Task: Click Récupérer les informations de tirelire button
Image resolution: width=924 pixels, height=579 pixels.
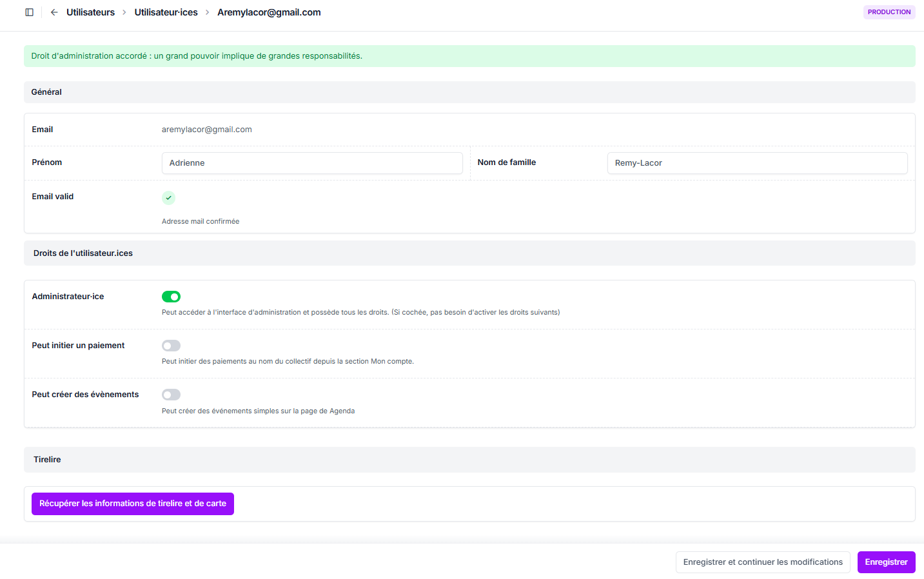Action: point(133,504)
